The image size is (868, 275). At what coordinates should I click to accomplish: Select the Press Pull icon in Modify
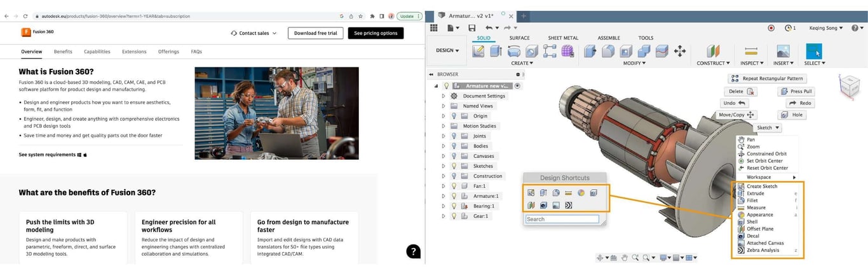[x=590, y=52]
